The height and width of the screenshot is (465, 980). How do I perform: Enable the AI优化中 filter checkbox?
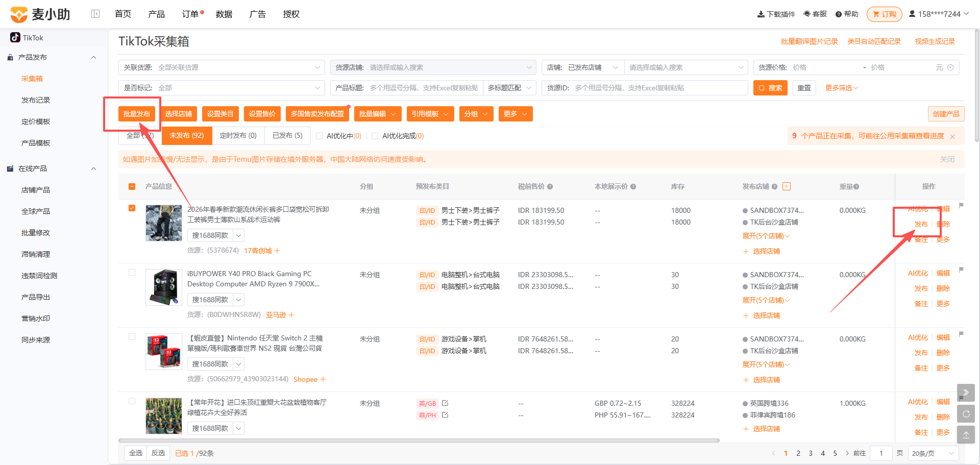[x=319, y=136]
